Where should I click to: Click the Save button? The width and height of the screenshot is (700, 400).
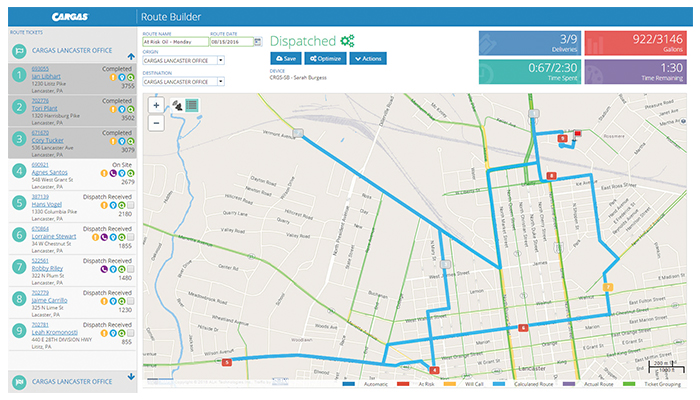click(286, 60)
